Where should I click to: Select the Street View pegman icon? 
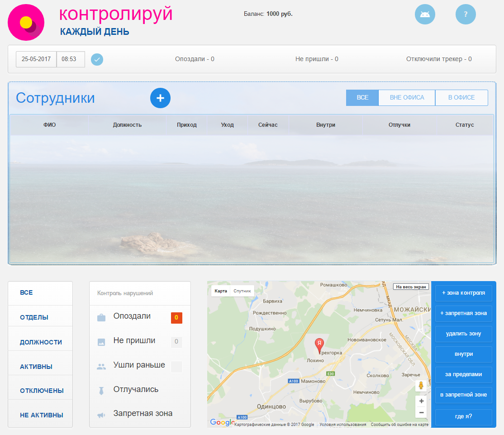pos(421,385)
